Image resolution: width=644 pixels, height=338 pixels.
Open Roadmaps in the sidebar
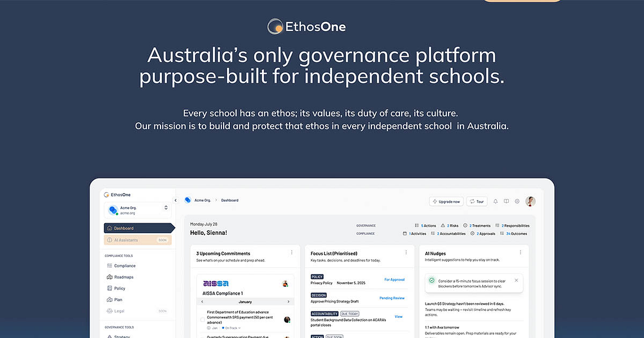pyautogui.click(x=120, y=277)
